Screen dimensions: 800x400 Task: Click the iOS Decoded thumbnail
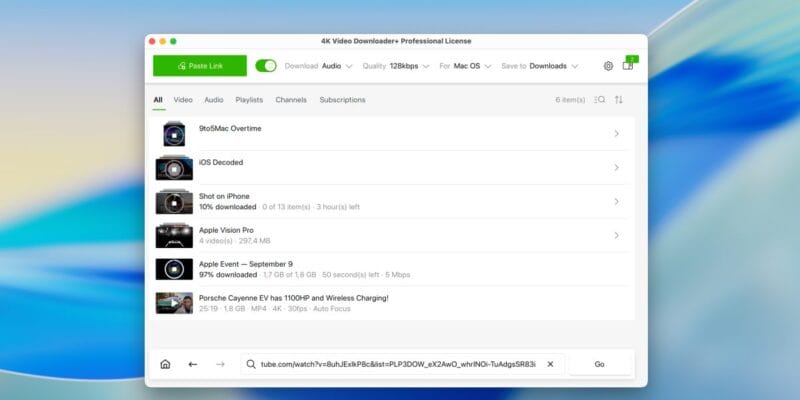(x=174, y=168)
